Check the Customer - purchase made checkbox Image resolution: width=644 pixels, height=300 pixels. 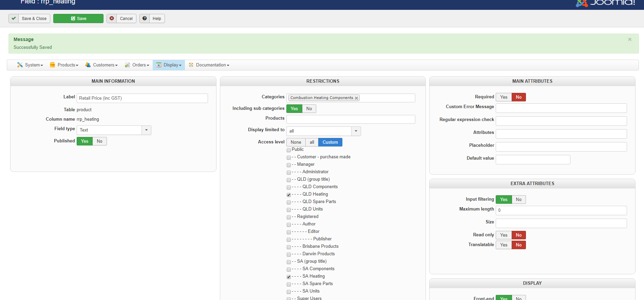pos(289,157)
